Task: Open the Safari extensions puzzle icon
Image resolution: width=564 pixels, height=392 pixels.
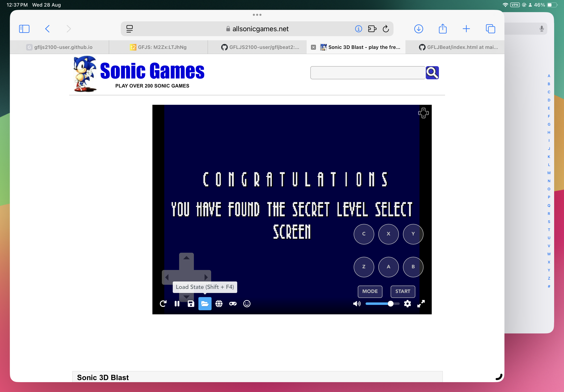Action: point(372,29)
